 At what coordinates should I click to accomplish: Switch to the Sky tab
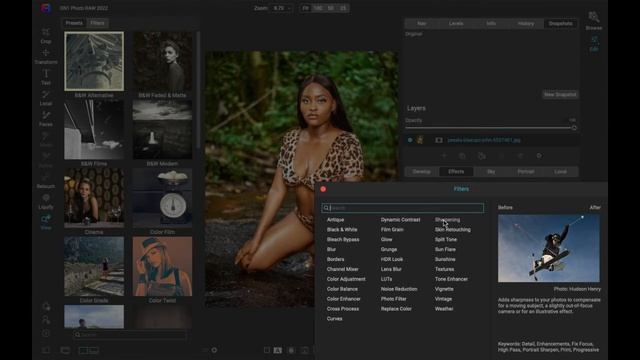[x=491, y=172]
